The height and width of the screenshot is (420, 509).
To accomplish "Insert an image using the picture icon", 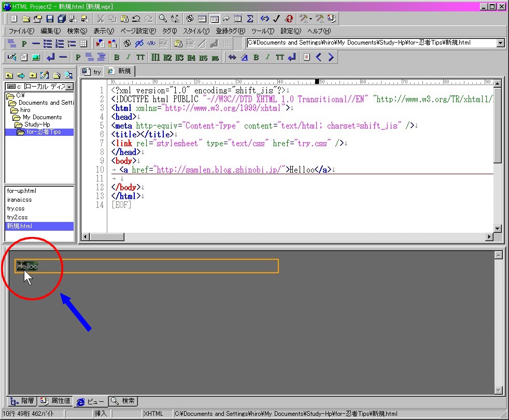I will (x=36, y=57).
